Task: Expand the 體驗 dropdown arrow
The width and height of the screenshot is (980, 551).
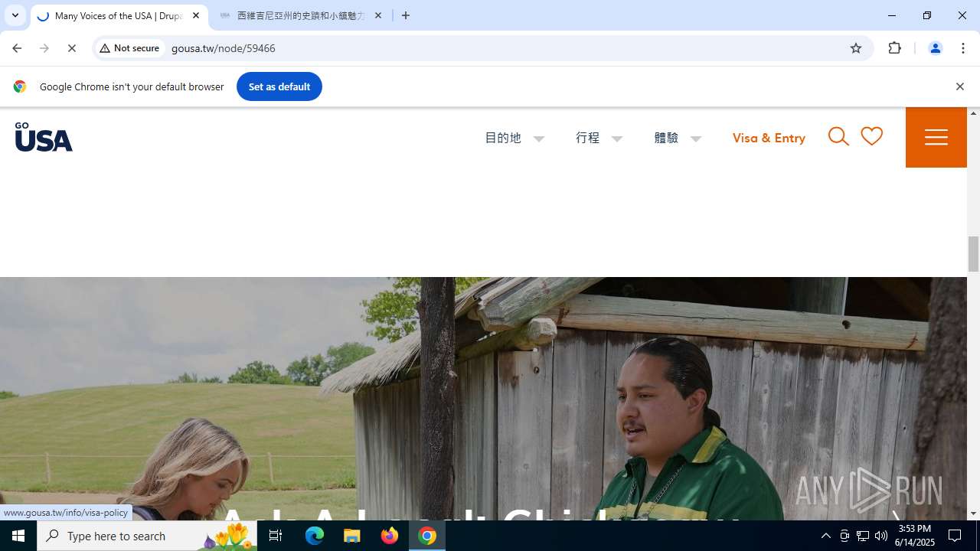Action: tap(696, 139)
